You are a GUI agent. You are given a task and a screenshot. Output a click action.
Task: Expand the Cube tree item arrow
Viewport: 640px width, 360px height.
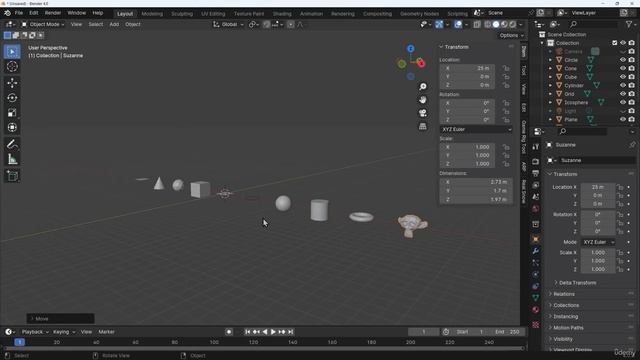coord(551,77)
